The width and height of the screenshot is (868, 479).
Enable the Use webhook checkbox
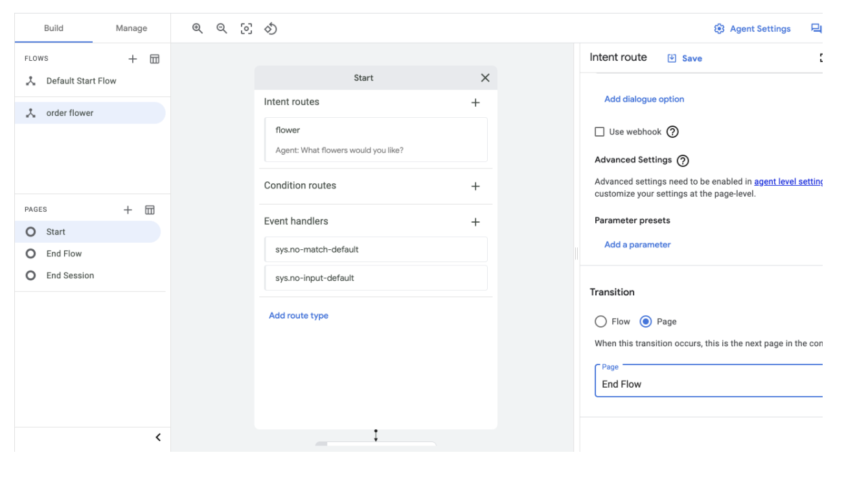point(600,132)
